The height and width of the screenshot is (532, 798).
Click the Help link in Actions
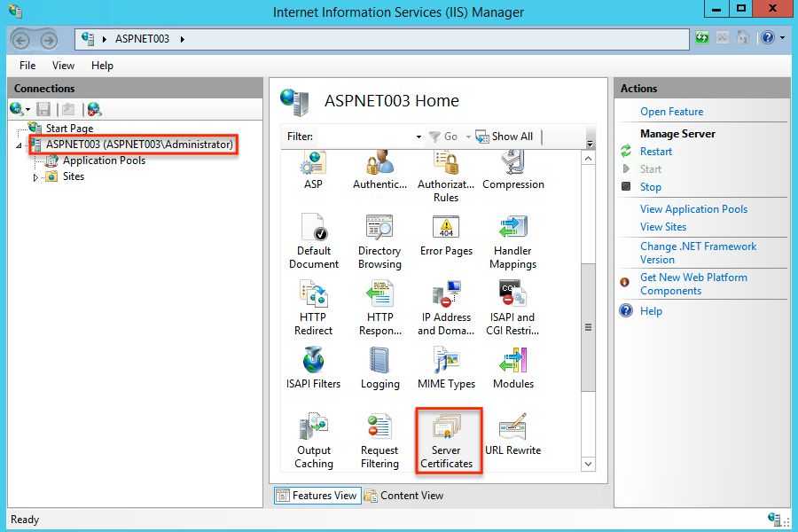pyautogui.click(x=651, y=311)
